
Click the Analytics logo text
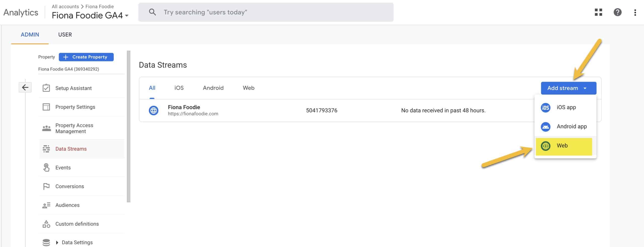click(21, 13)
